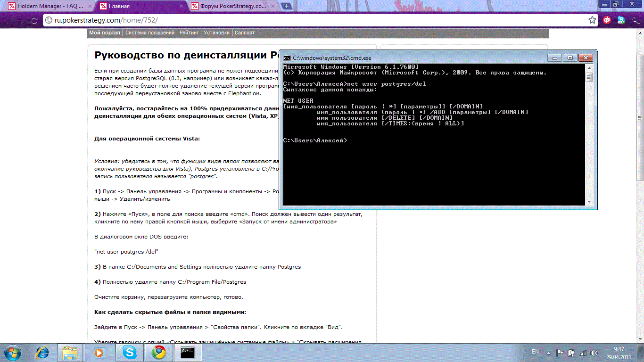Click the cmd.exe window system icon
Image resolution: width=644 pixels, height=362 pixels.
point(286,58)
